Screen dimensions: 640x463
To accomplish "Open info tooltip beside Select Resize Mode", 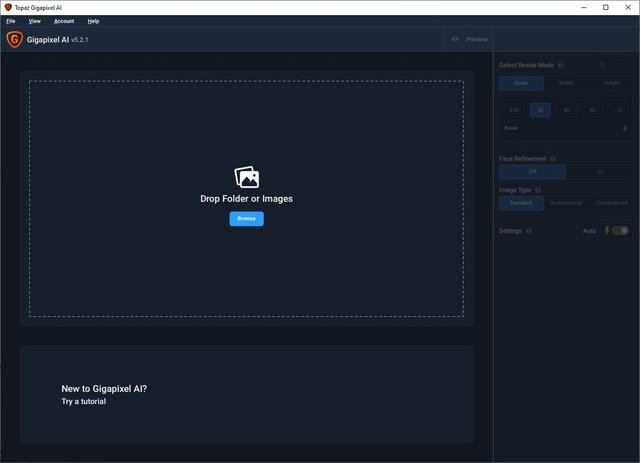I will (561, 65).
